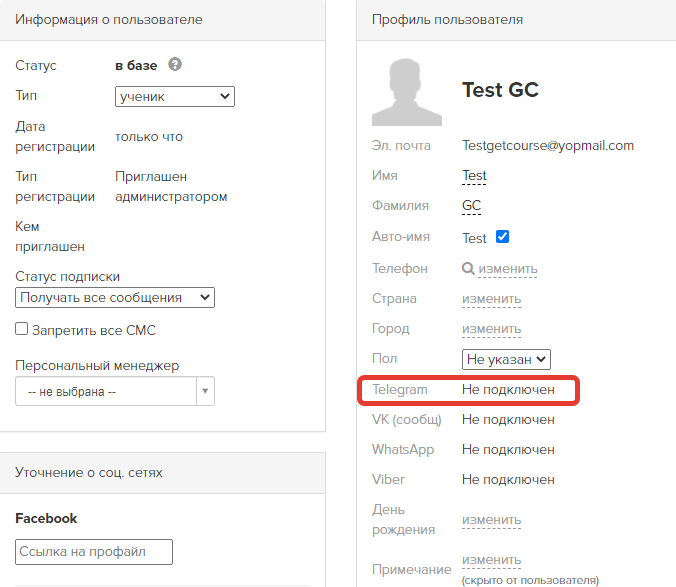
Task: Click the Telegram Не подключен status
Action: (508, 390)
